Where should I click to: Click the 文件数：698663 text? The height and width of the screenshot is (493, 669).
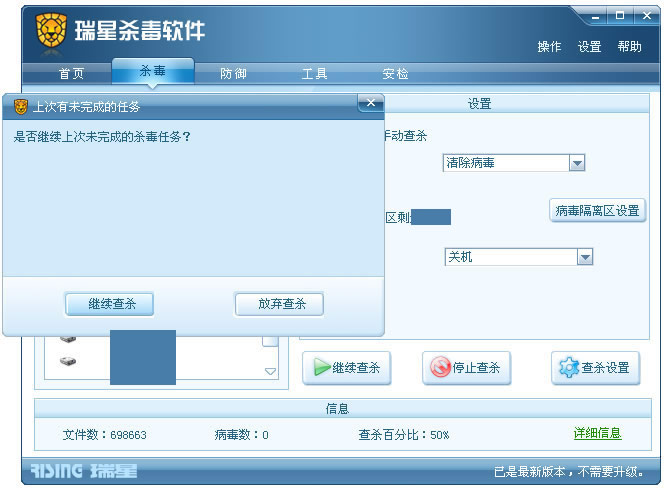tap(105, 435)
